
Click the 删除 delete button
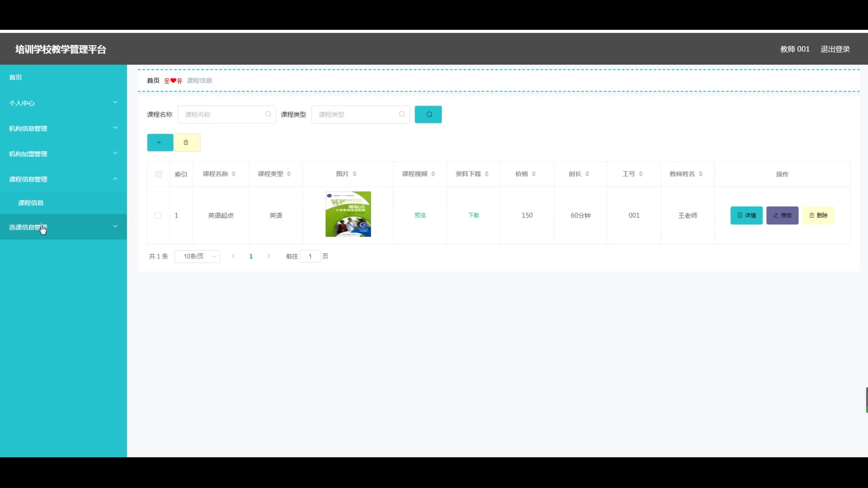(818, 216)
